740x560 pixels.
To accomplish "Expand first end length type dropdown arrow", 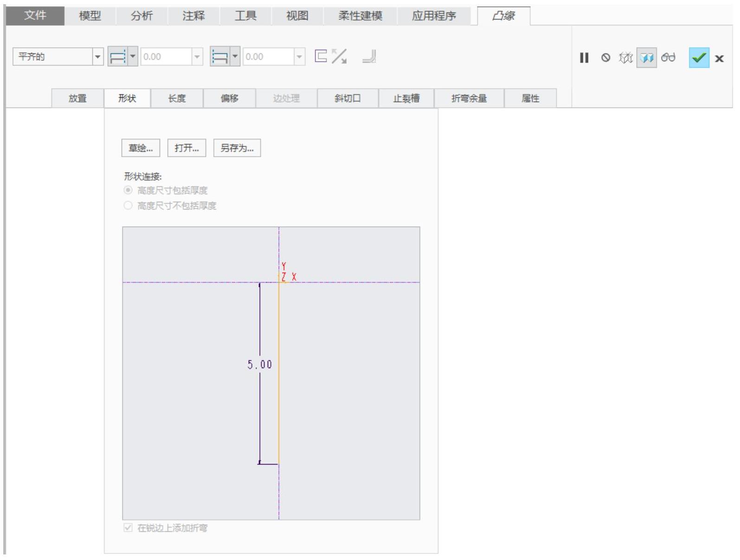I will pos(133,57).
